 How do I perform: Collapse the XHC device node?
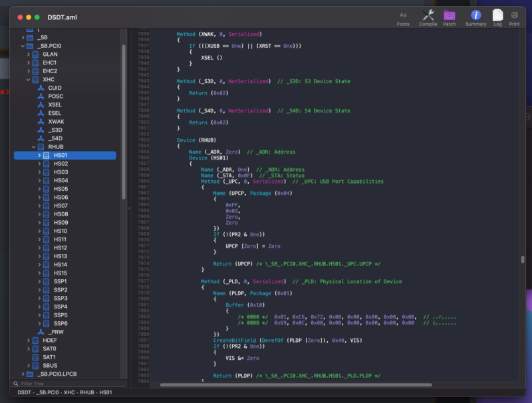click(28, 79)
